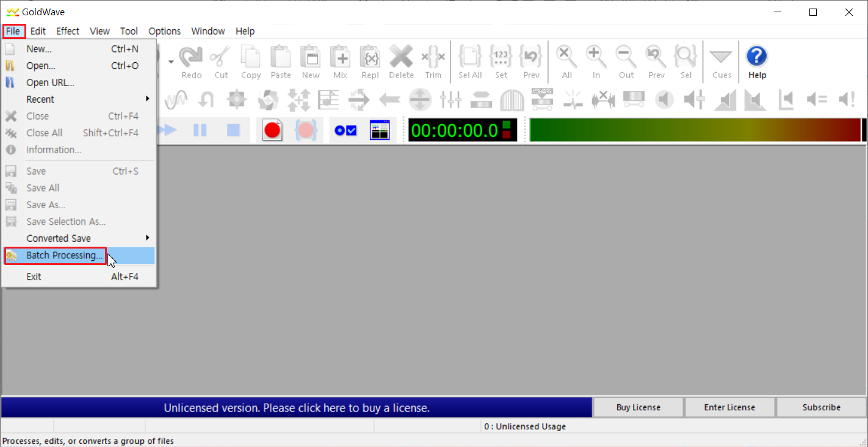Open control properties icon with checkmark

point(346,130)
